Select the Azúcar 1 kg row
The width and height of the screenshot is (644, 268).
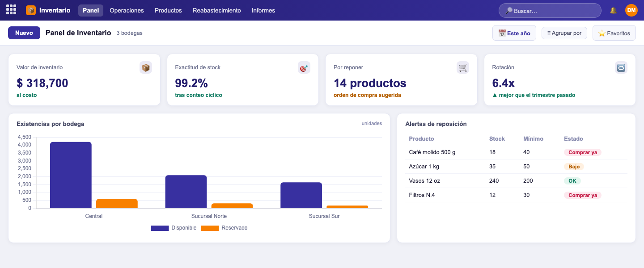[x=516, y=167]
